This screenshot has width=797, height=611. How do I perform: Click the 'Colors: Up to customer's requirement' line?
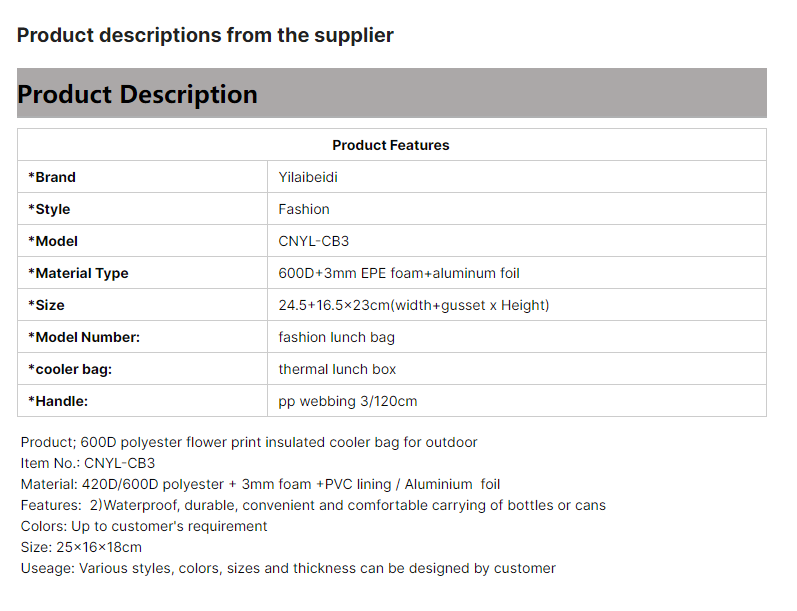tap(144, 526)
